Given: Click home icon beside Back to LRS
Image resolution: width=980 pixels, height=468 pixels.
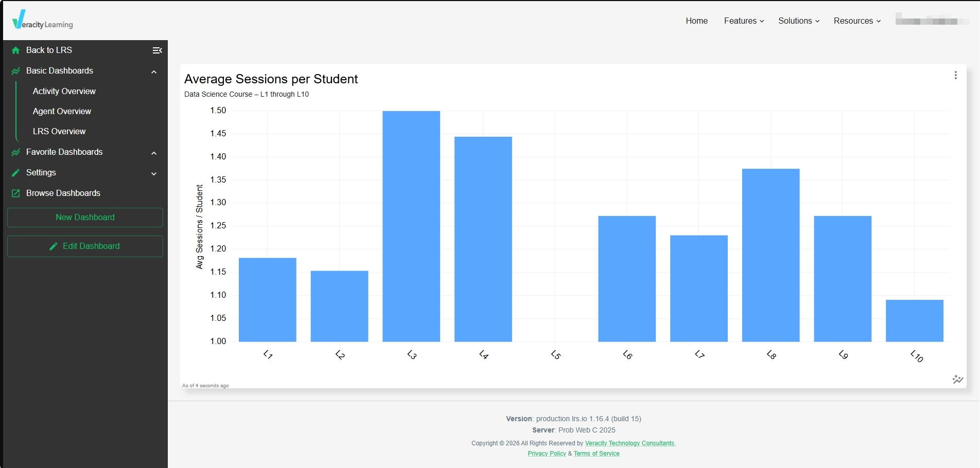Looking at the screenshot, I should (15, 50).
